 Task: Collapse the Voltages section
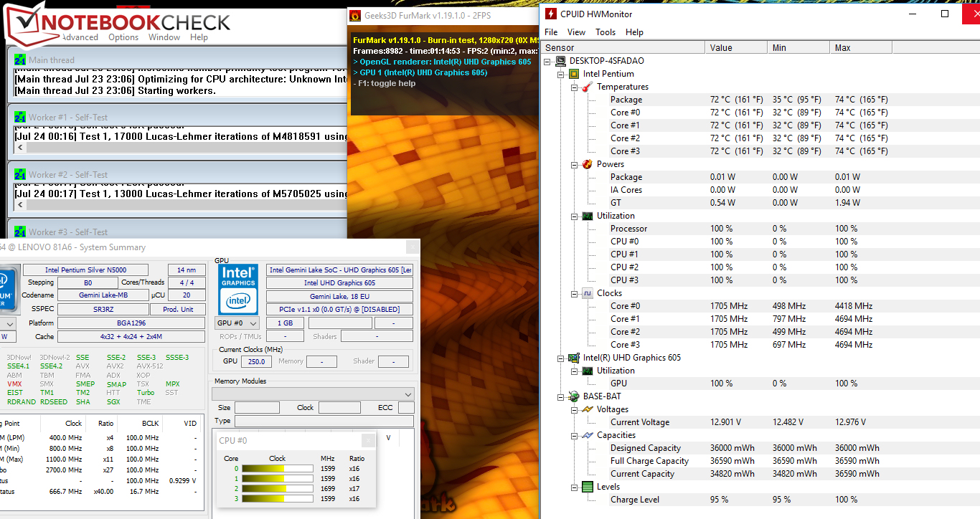click(575, 409)
